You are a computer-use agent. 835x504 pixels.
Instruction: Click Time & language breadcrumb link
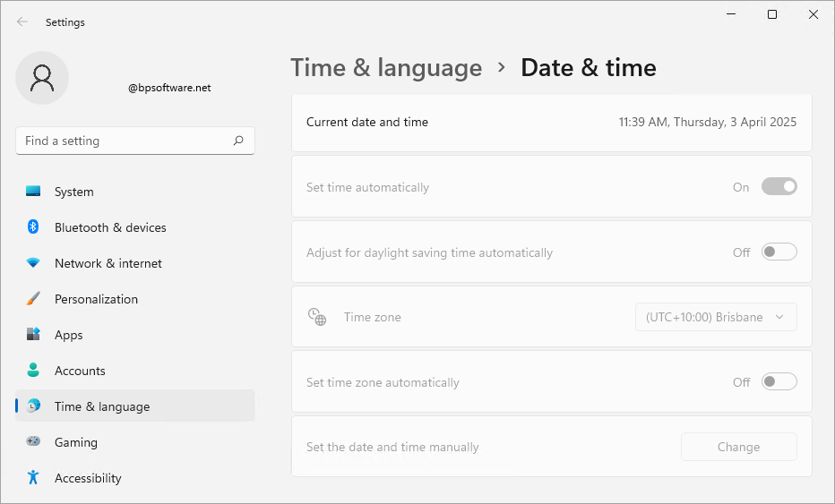(x=386, y=68)
